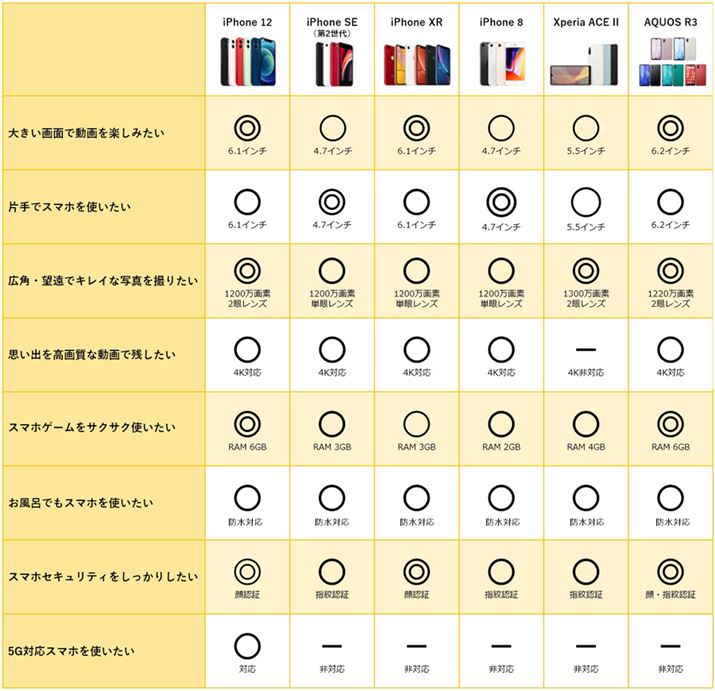Click iPhone 12 double-circle icon for 6.1インチ large screen
715x691 pixels.
(x=247, y=126)
